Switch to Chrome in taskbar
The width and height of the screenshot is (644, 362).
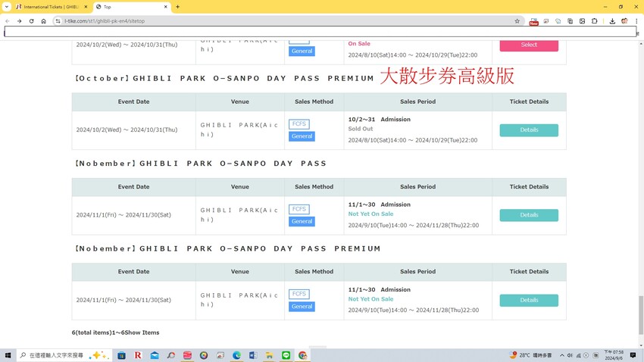[303, 355]
